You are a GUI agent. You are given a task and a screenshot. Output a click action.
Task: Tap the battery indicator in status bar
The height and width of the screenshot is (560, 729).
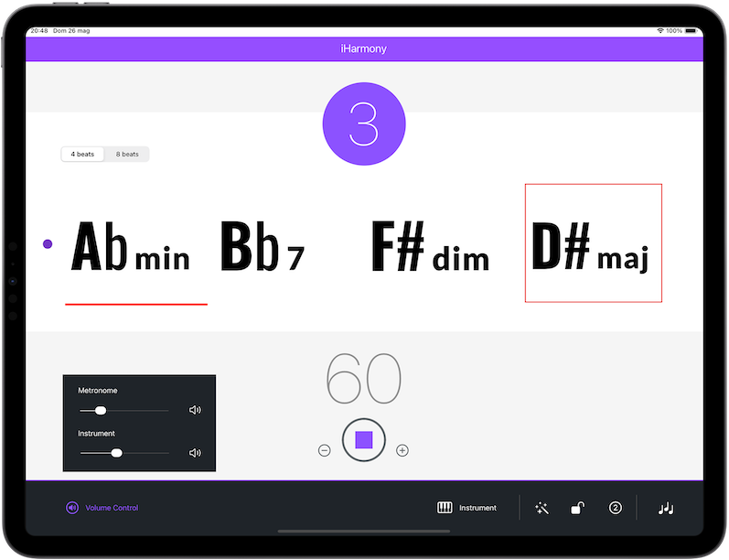[691, 31]
